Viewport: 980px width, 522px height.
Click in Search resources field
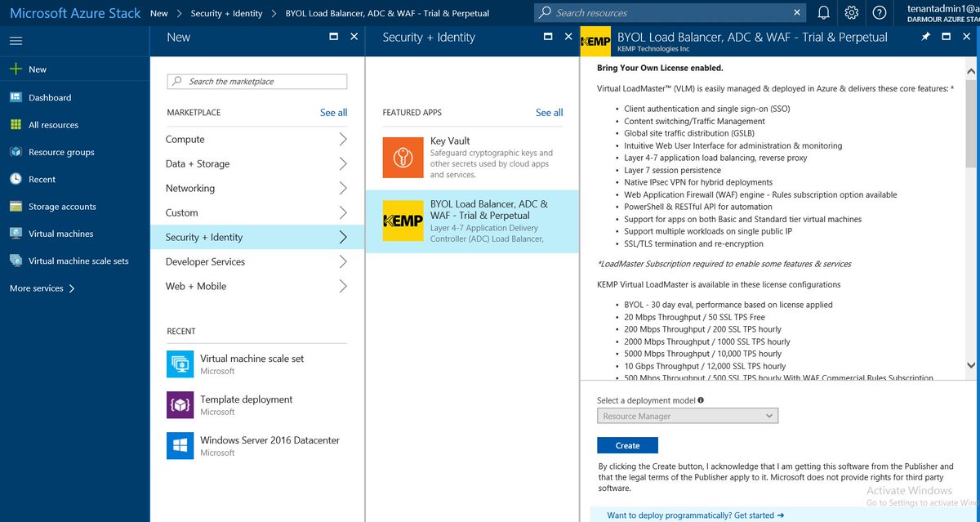pos(670,13)
